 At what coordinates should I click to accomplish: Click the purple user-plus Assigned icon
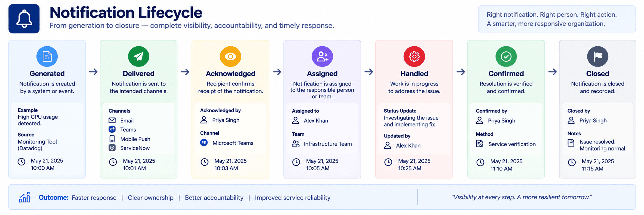[322, 56]
